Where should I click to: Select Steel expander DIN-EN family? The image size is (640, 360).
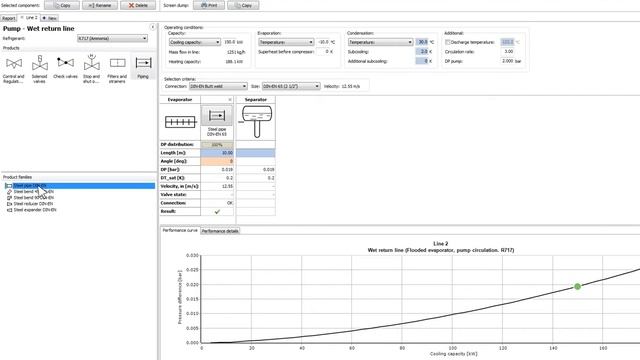31,210
